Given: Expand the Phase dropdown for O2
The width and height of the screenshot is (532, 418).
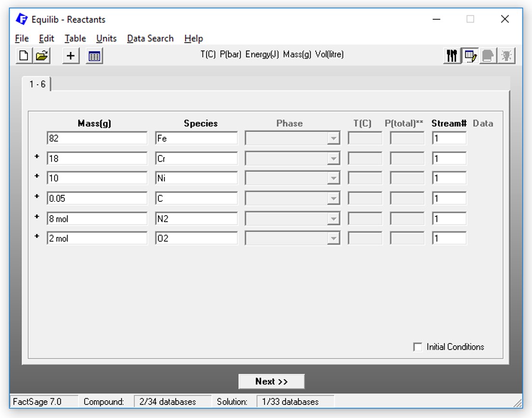Looking at the screenshot, I should (333, 238).
